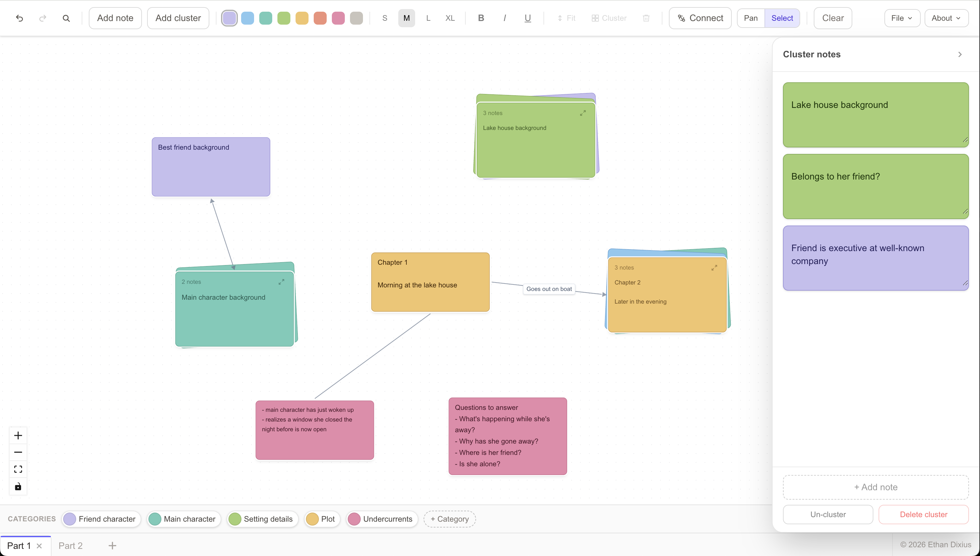980x556 pixels.
Task: Close the Part 1 tab
Action: [x=39, y=546]
